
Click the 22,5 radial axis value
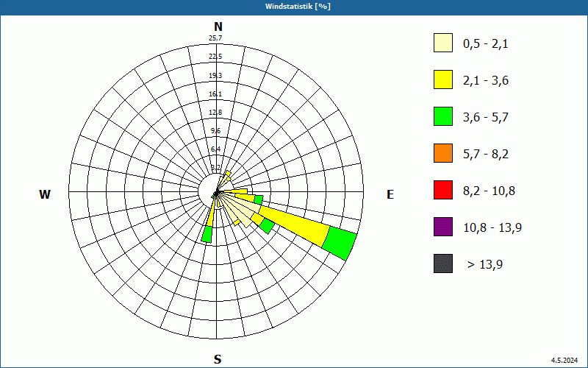215,57
